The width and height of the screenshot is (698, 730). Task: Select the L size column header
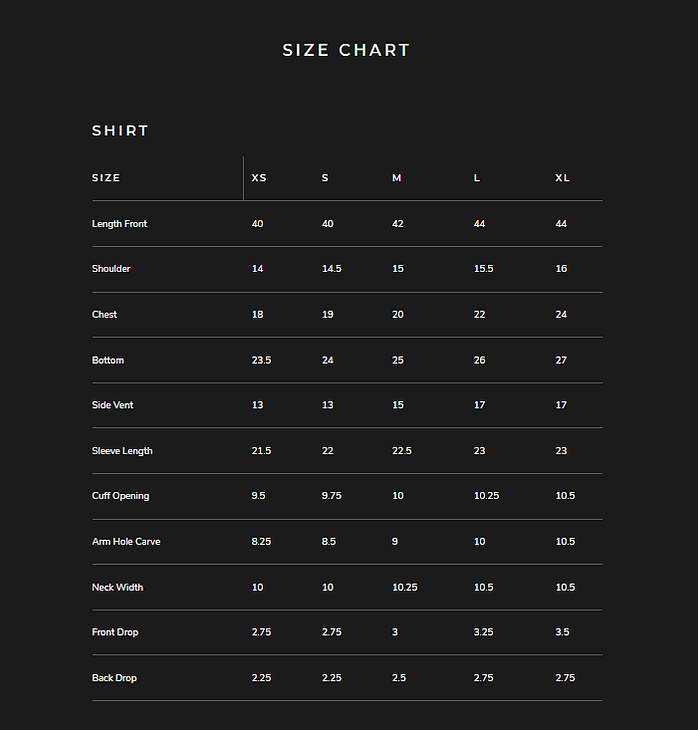click(477, 178)
